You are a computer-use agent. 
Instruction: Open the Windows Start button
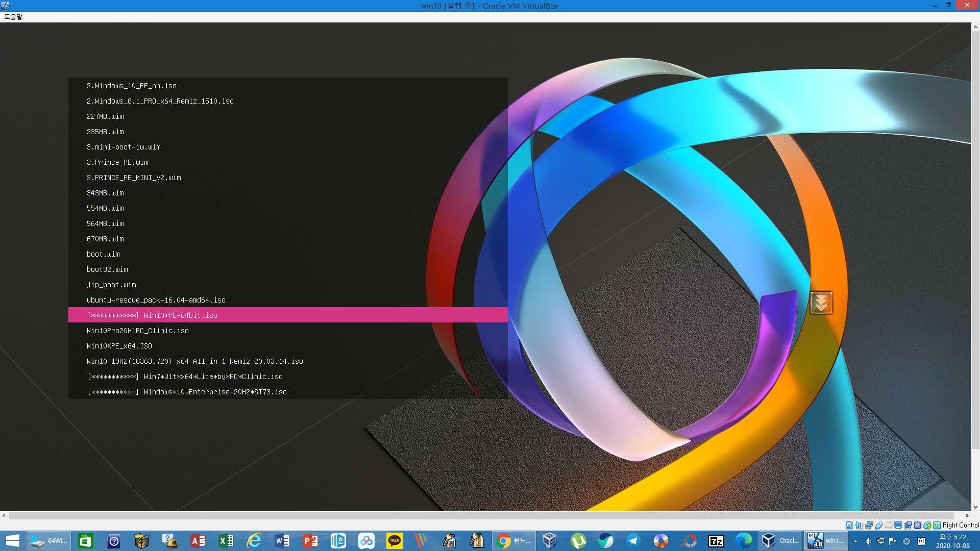[12, 541]
